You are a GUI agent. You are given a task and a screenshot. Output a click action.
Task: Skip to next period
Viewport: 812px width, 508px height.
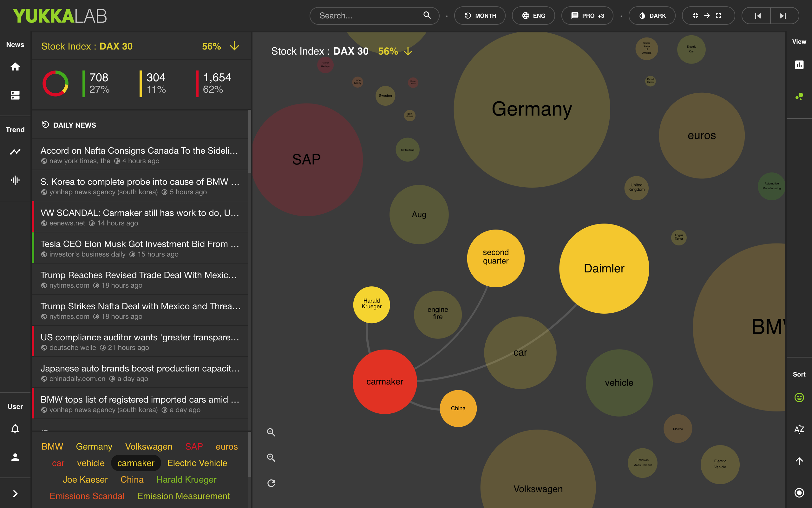(x=783, y=16)
